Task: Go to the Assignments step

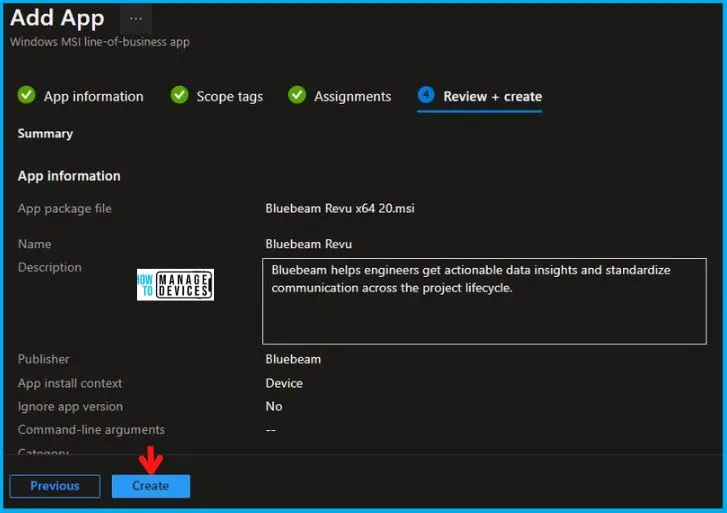Action: point(352,96)
